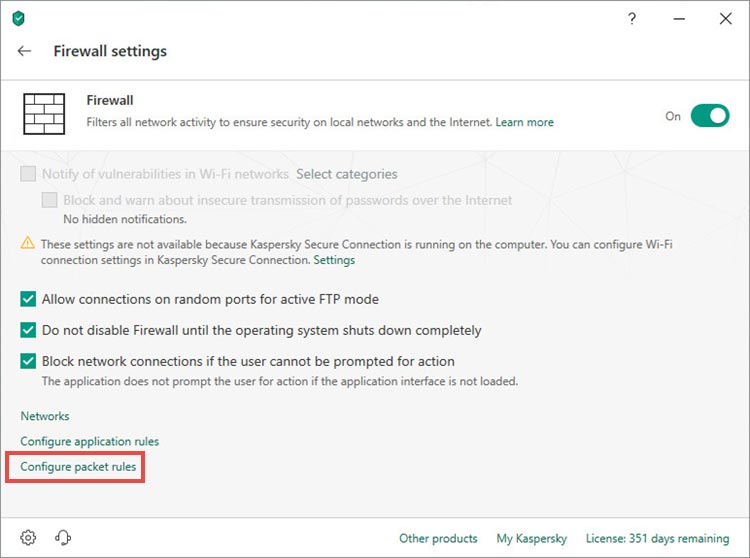Click the yellow warning triangle icon

[28, 243]
